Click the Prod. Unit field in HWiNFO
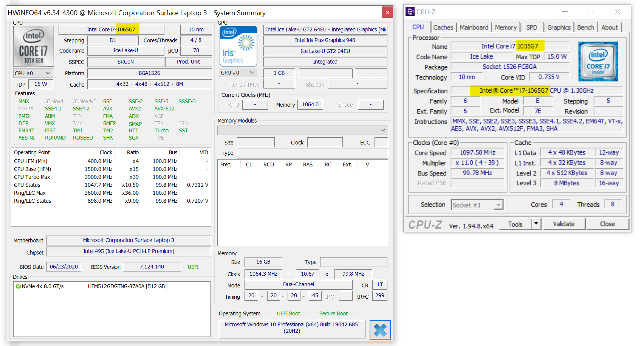Image resolution: width=644 pixels, height=346 pixels. (188, 62)
